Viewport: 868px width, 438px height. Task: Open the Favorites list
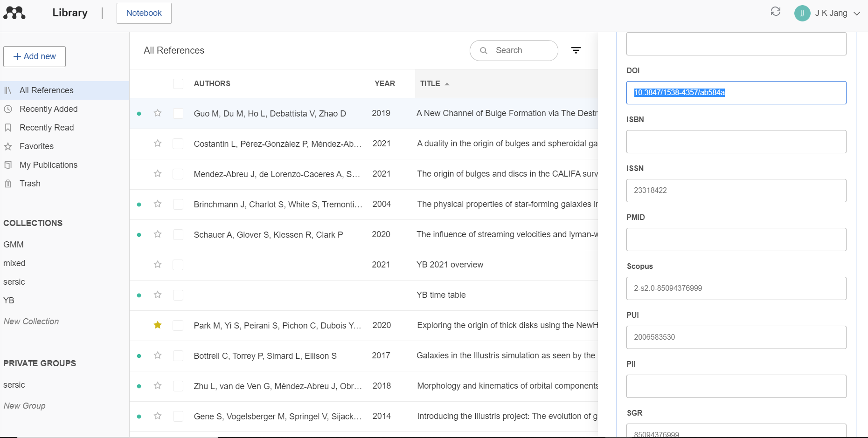[x=36, y=146]
